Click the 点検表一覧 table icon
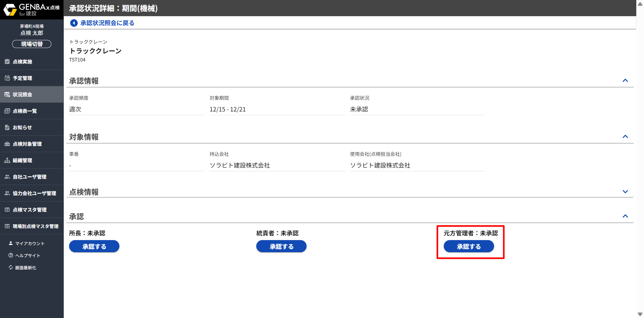 point(7,111)
